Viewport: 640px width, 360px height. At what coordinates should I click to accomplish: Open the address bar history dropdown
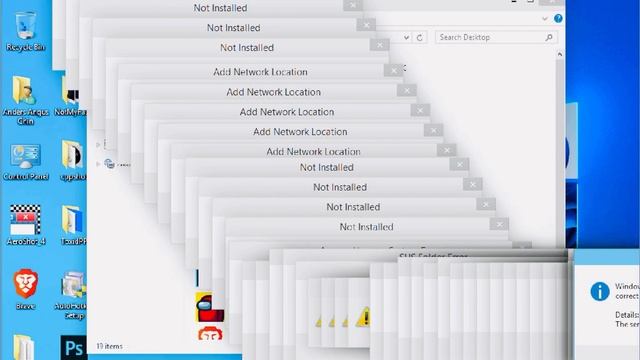(406, 38)
